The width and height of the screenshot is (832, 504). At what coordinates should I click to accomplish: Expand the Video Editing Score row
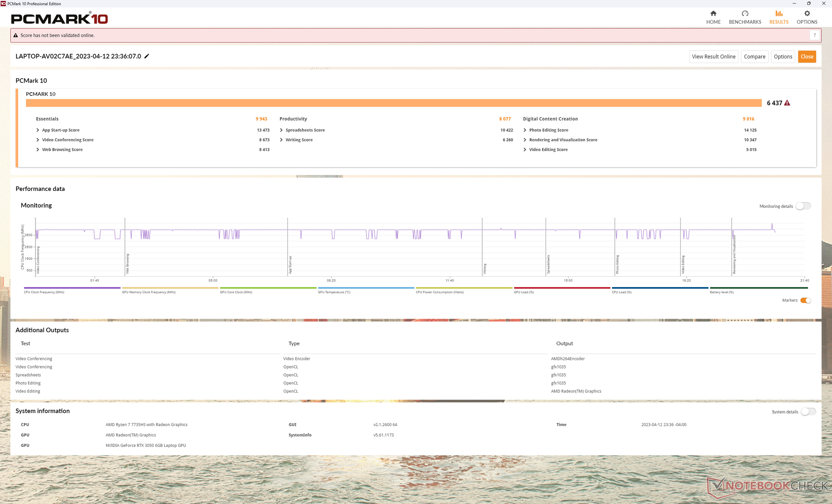(525, 150)
